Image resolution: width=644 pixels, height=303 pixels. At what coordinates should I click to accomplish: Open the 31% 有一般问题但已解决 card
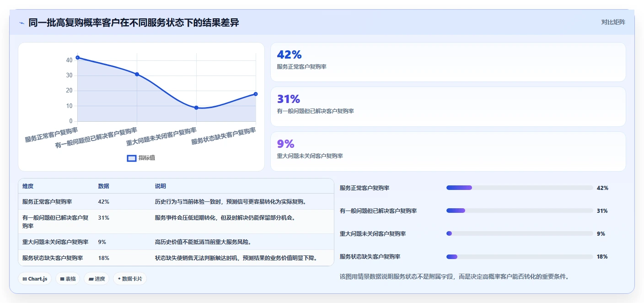point(448,107)
